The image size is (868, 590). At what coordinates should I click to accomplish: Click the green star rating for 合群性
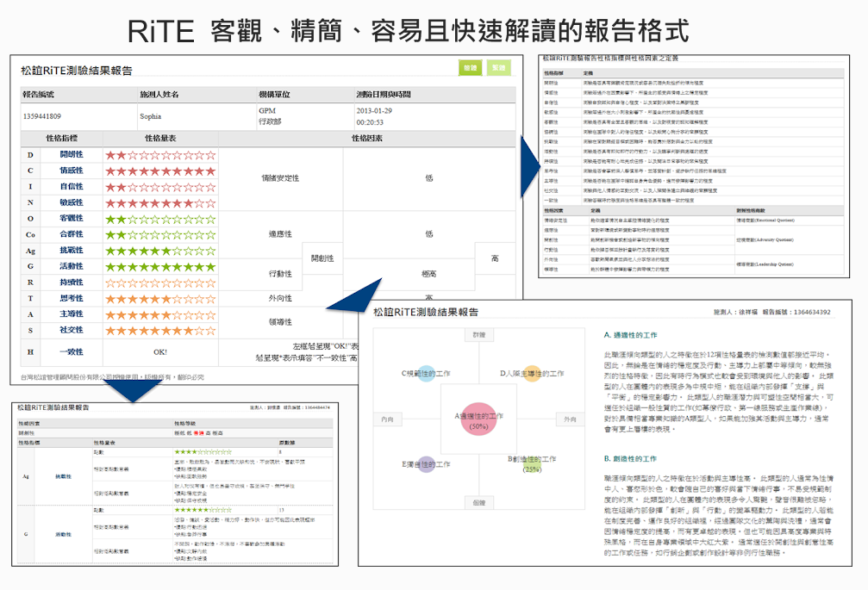click(160, 235)
